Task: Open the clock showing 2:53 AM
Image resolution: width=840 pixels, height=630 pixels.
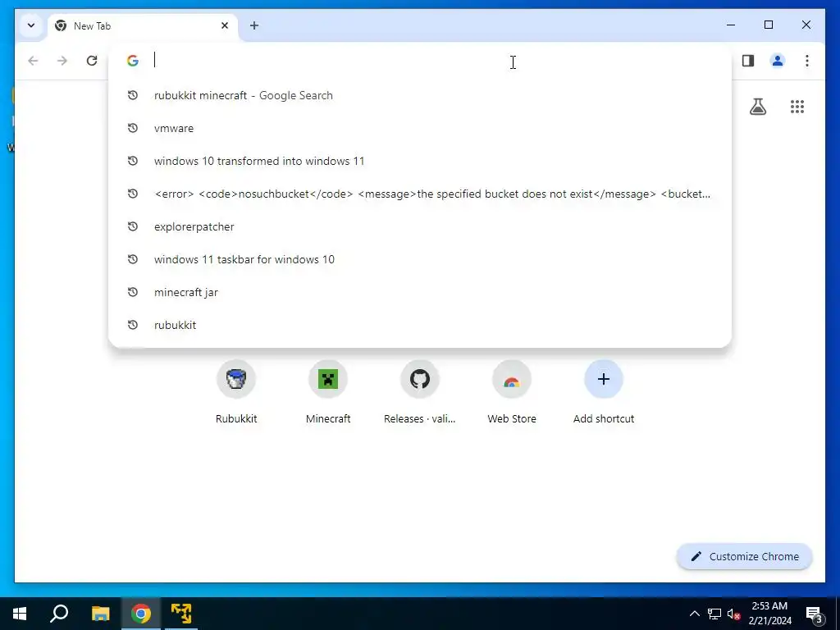Action: [x=769, y=614]
